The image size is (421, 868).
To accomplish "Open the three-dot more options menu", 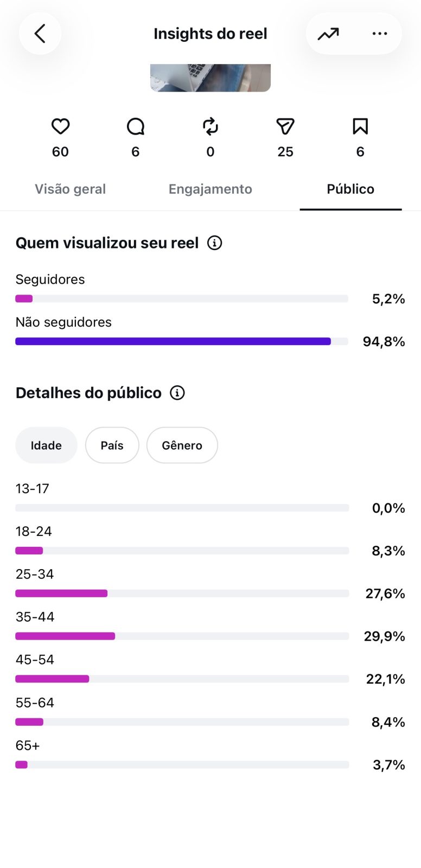I will (380, 34).
